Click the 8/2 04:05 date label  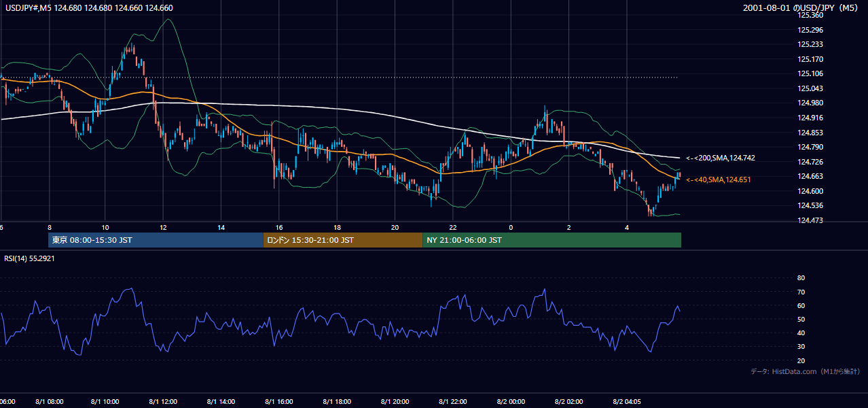tap(627, 402)
